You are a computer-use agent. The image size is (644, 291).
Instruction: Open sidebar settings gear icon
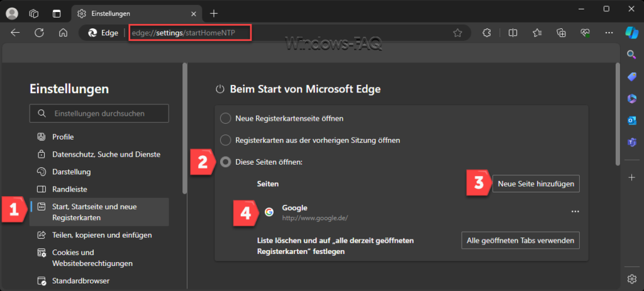pyautogui.click(x=631, y=279)
